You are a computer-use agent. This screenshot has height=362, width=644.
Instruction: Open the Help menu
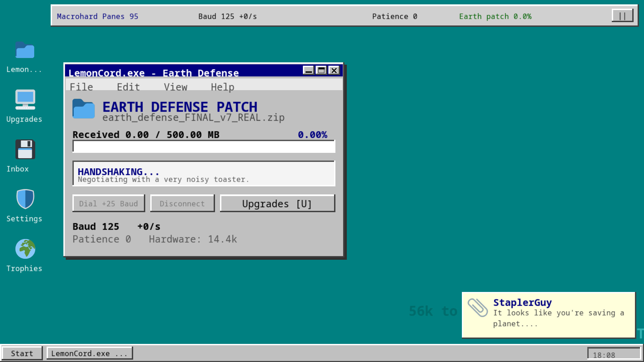point(222,87)
